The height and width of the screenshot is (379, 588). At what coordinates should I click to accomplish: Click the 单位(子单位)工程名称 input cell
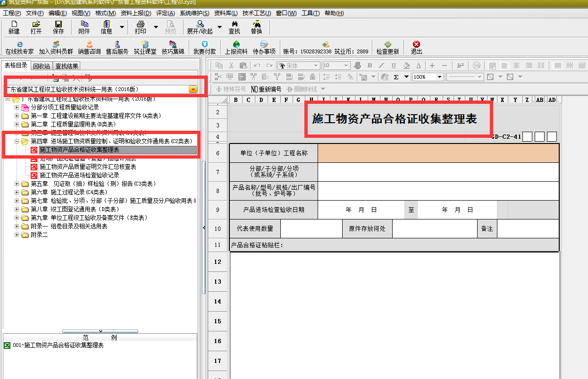(438, 153)
